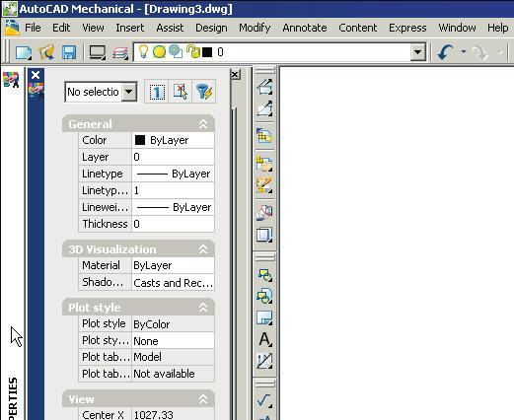Screen dimensions: 514x420
Task: Click the Select Objects icon
Action: click(x=181, y=92)
